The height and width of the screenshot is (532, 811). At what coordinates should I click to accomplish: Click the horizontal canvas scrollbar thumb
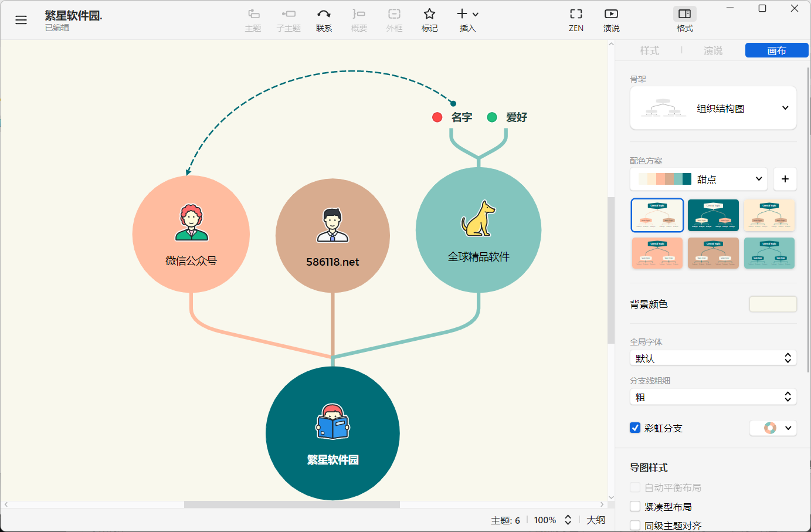[x=292, y=504]
